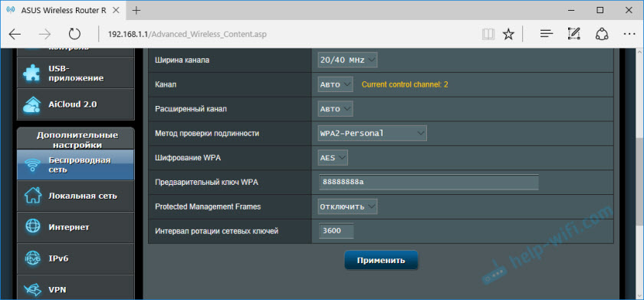Click the Применить apply button
644x300 pixels.
coord(381,260)
